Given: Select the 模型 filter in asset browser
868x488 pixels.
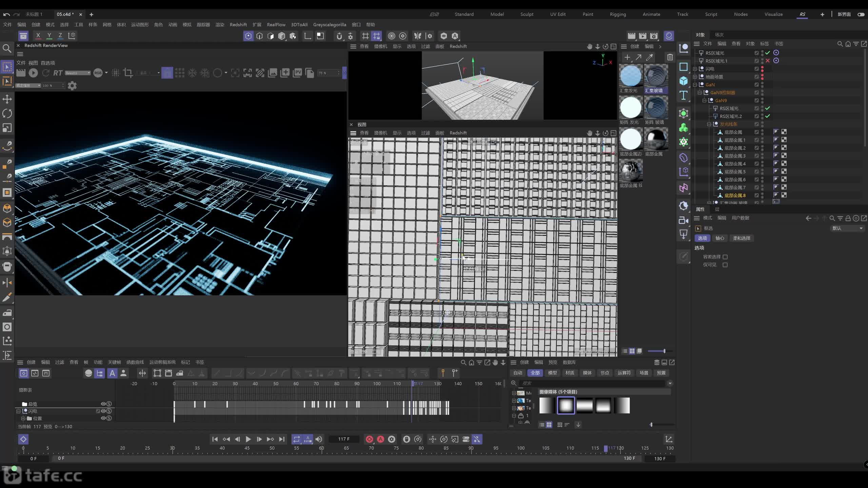Looking at the screenshot, I should pos(552,373).
